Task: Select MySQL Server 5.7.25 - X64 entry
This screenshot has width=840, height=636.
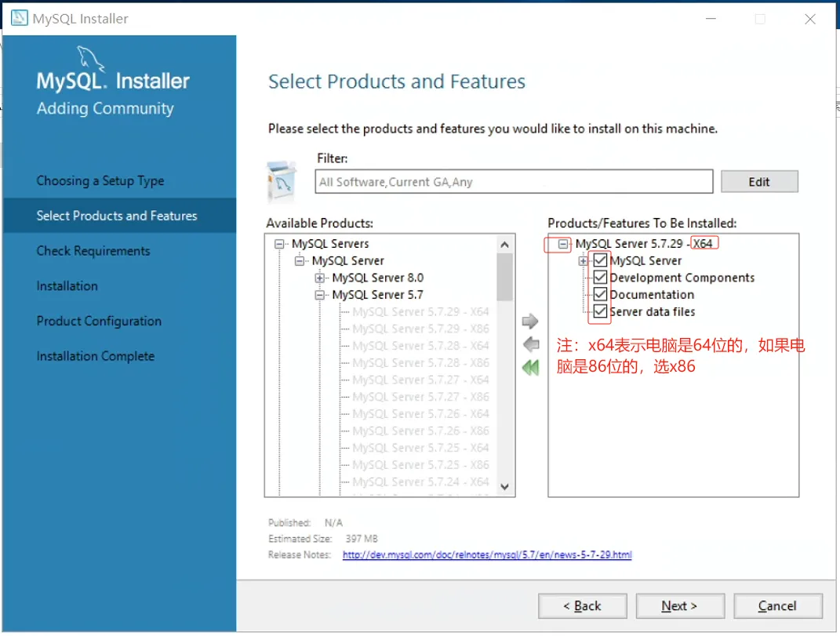Action: click(x=420, y=448)
